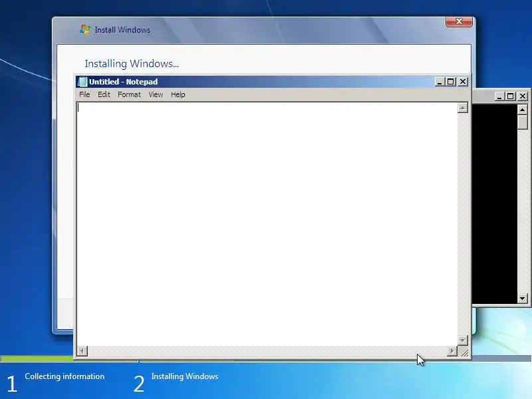Open the Format menu in Notepad
532x399 pixels.
pos(129,94)
